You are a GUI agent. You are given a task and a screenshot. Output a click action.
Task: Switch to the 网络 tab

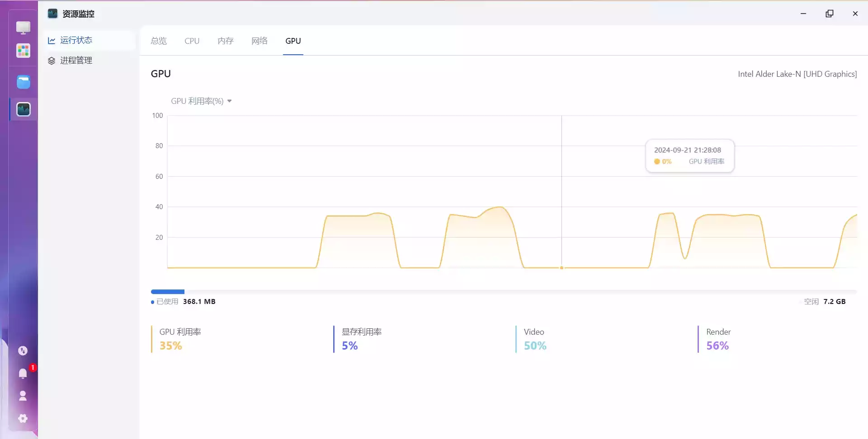coord(259,41)
